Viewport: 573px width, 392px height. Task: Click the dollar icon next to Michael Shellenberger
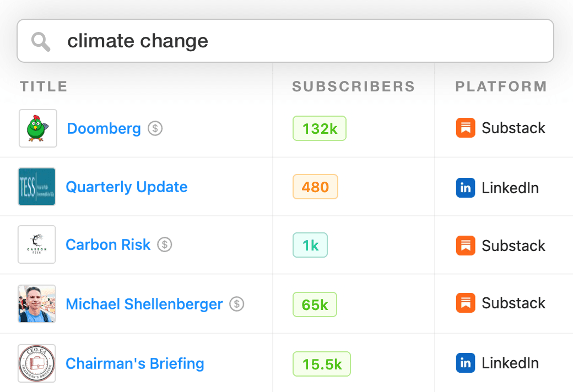237,304
